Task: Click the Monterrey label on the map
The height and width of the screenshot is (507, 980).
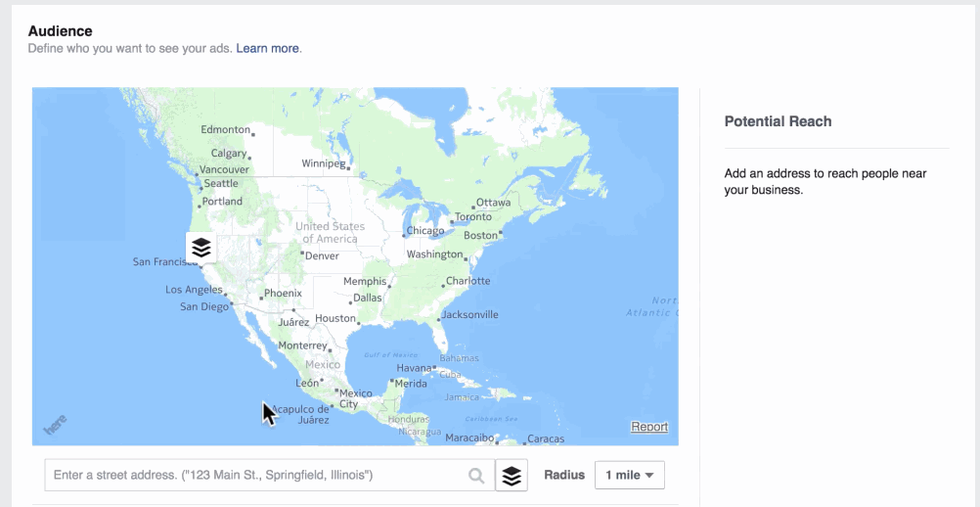Action: [302, 346]
